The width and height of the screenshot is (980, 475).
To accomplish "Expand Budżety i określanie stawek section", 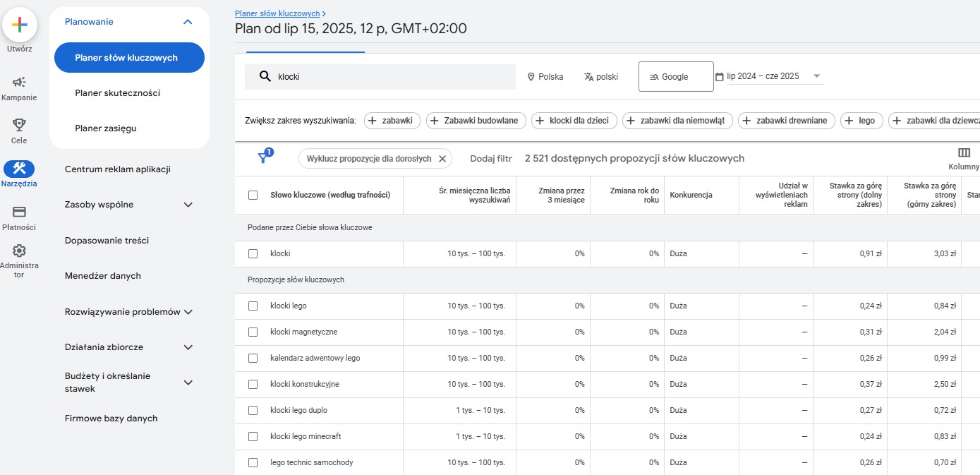I will pos(188,383).
